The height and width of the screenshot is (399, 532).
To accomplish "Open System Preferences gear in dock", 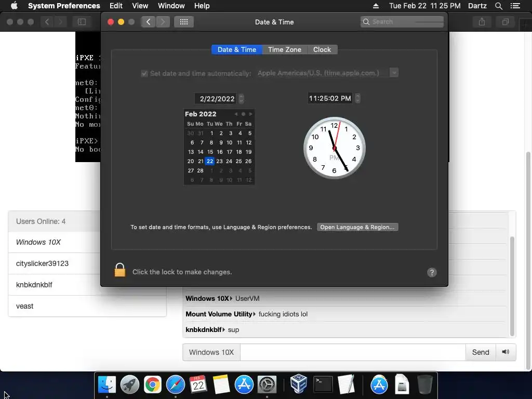I will [x=267, y=384].
